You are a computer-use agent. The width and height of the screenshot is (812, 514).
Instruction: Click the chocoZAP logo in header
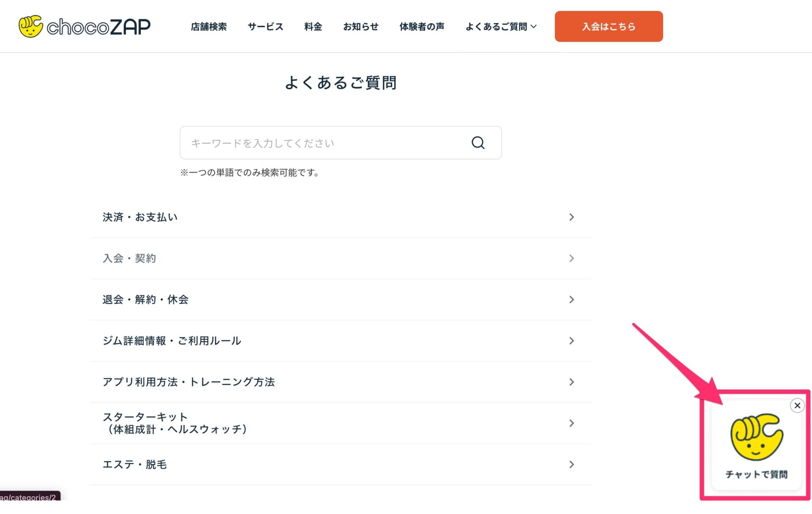(85, 27)
